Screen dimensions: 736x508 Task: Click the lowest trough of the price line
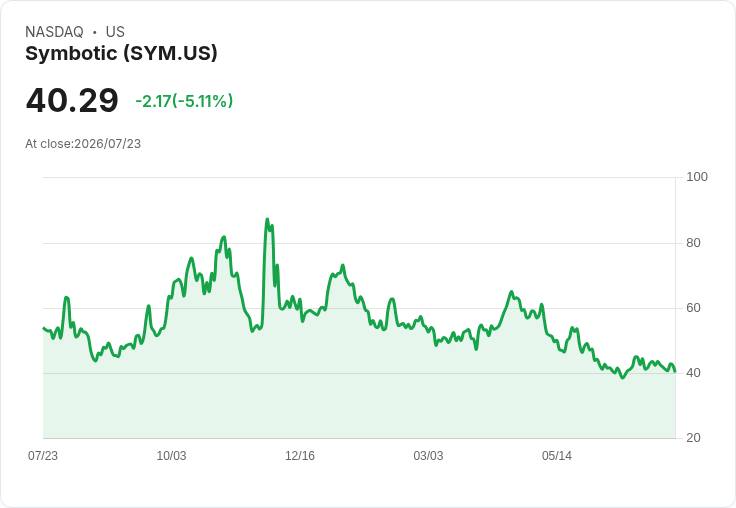pyautogui.click(x=623, y=377)
